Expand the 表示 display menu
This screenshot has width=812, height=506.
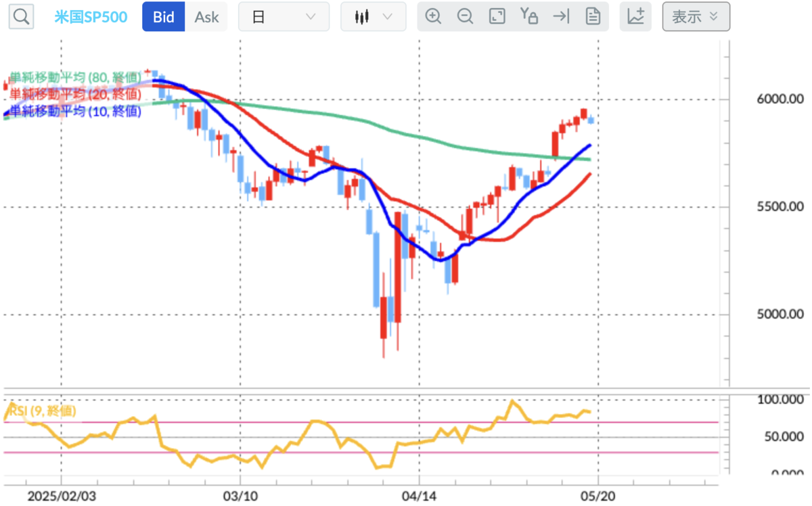(696, 17)
